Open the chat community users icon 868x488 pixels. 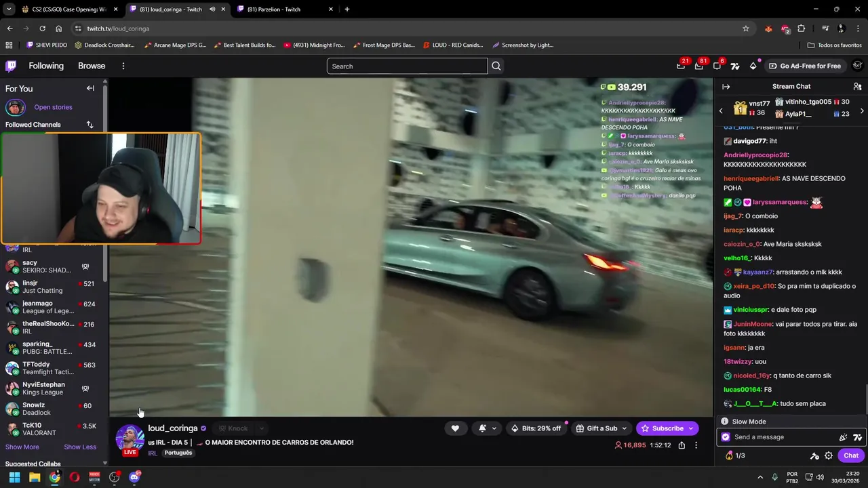tap(857, 87)
